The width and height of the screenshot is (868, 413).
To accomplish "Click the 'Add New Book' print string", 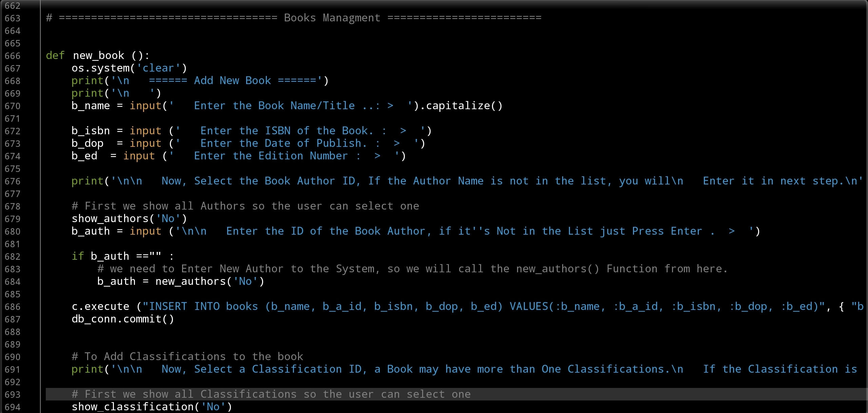I will (x=232, y=81).
